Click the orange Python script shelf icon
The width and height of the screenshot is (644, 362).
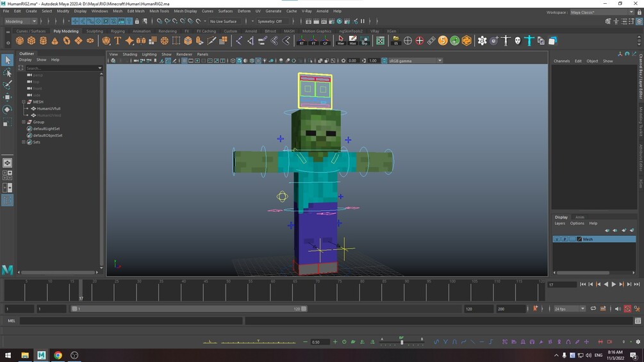click(x=466, y=40)
